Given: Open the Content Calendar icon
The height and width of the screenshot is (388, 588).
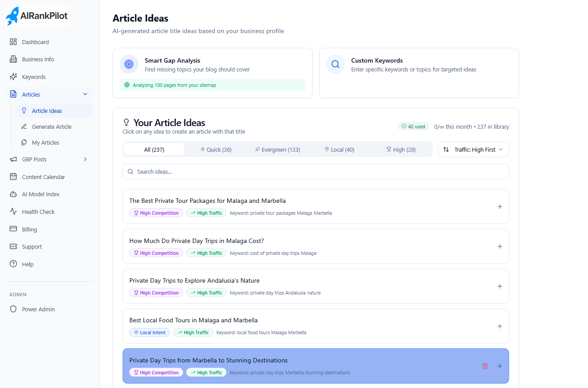Looking at the screenshot, I should [13, 177].
